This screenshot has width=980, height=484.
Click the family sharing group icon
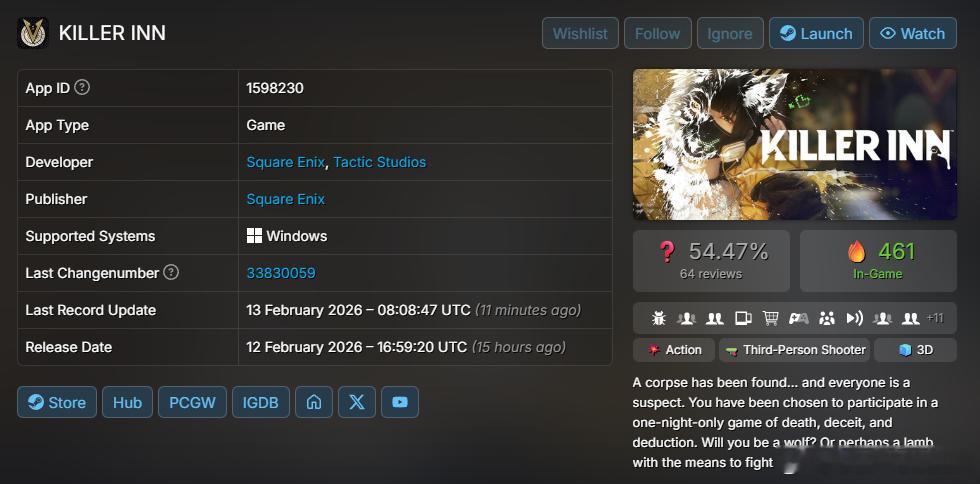827,318
